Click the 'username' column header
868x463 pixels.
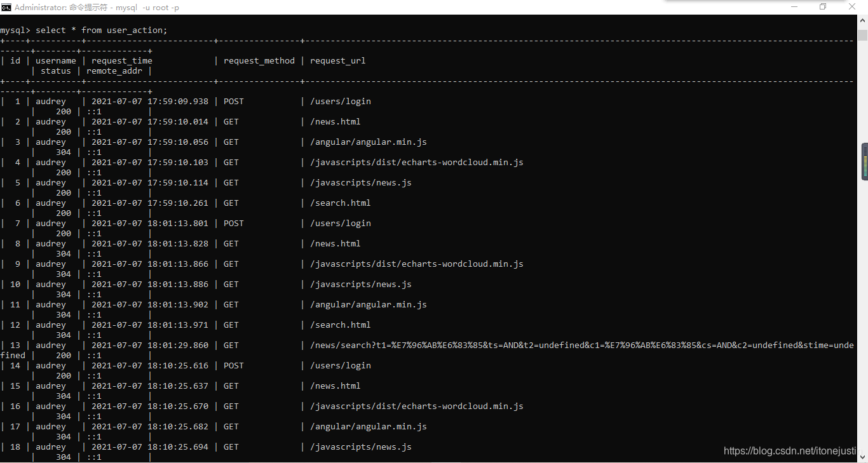pyautogui.click(x=56, y=61)
